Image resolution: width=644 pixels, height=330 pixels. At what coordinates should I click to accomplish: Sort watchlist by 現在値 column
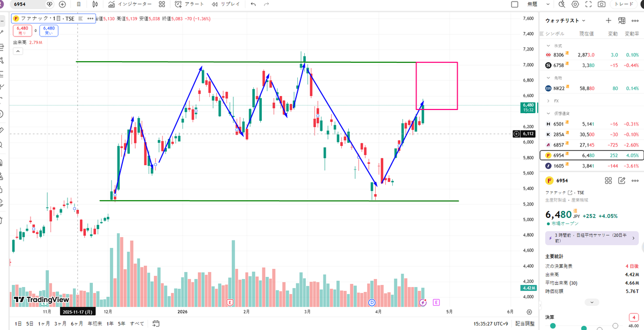pyautogui.click(x=586, y=33)
